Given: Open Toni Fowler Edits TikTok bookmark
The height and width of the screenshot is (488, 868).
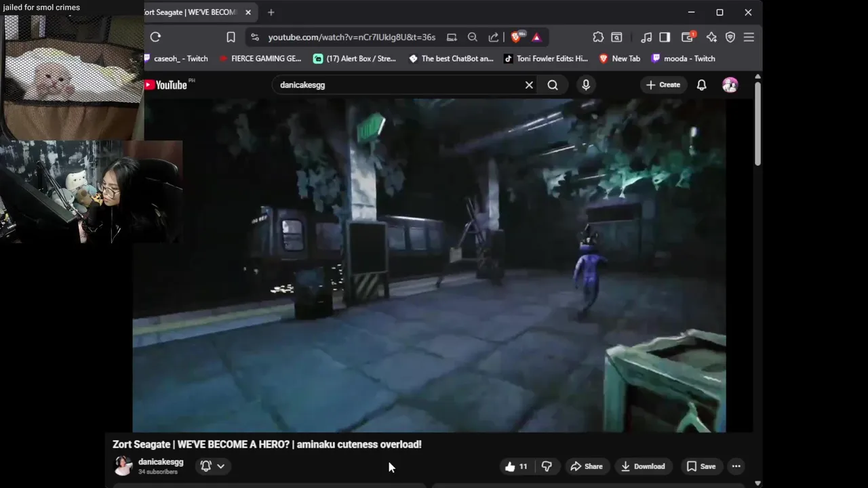Looking at the screenshot, I should point(546,59).
